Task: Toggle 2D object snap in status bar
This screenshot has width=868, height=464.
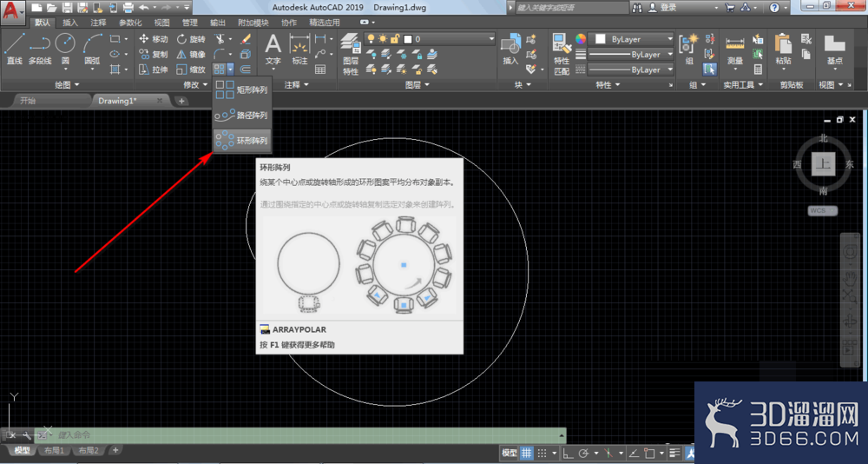Action: [x=650, y=453]
